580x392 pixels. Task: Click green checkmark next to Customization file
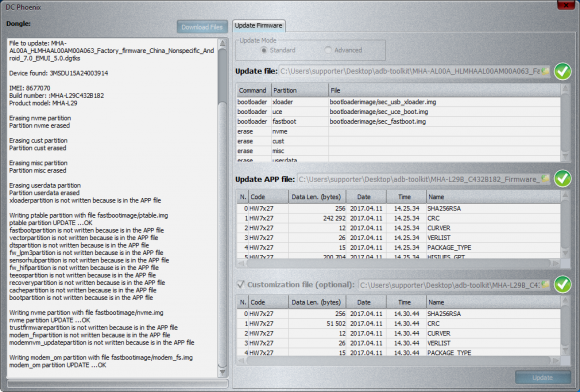[x=563, y=284]
